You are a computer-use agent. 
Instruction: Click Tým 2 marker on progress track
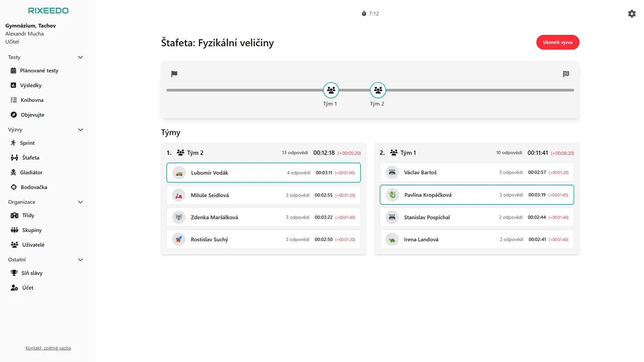tap(378, 90)
